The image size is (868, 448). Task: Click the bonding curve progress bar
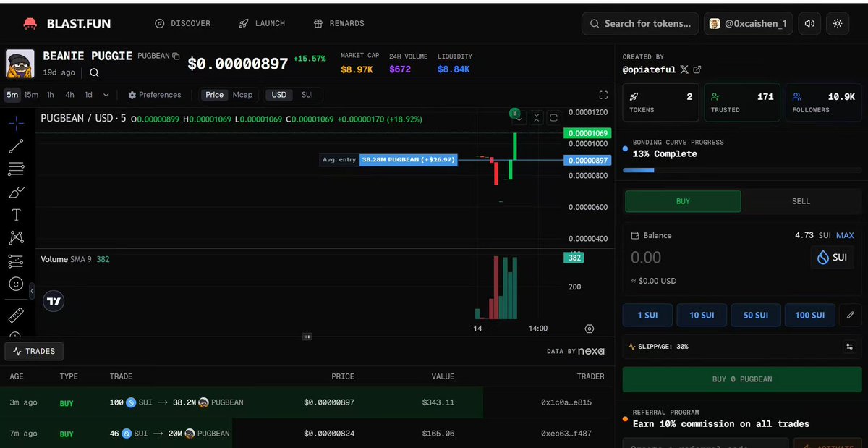click(742, 170)
